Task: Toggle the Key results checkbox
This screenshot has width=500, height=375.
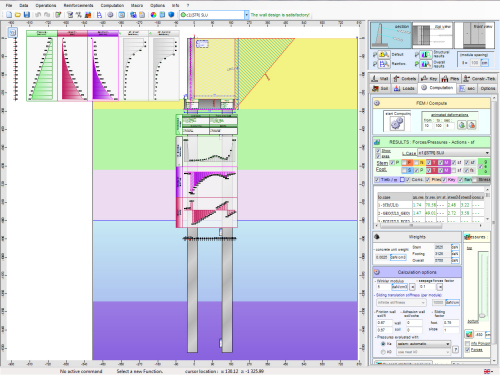Action: (x=444, y=179)
